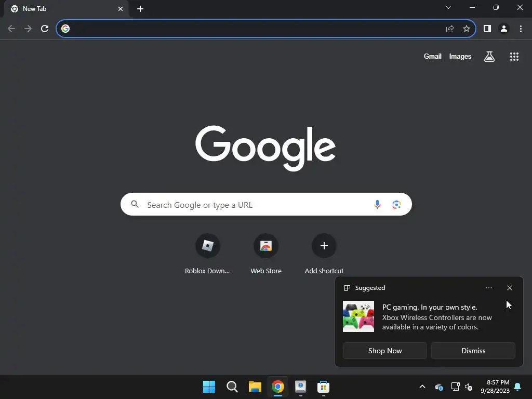Open the Roblox Download shortcut

pos(207,254)
